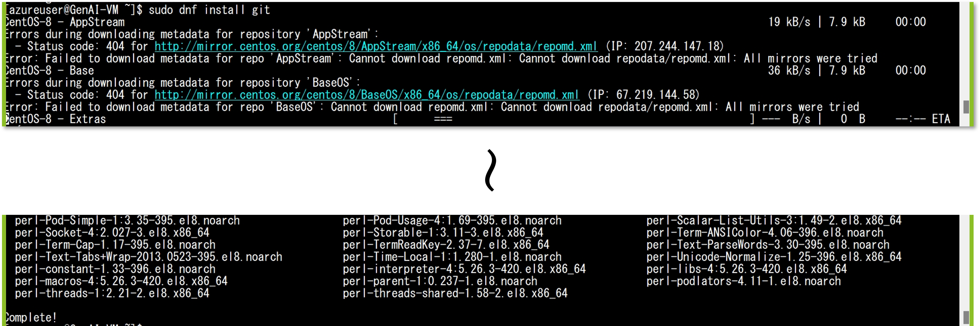The image size is (980, 326).
Task: Click the perl-Text-Tabs+Wrap package entry
Action: [x=149, y=257]
